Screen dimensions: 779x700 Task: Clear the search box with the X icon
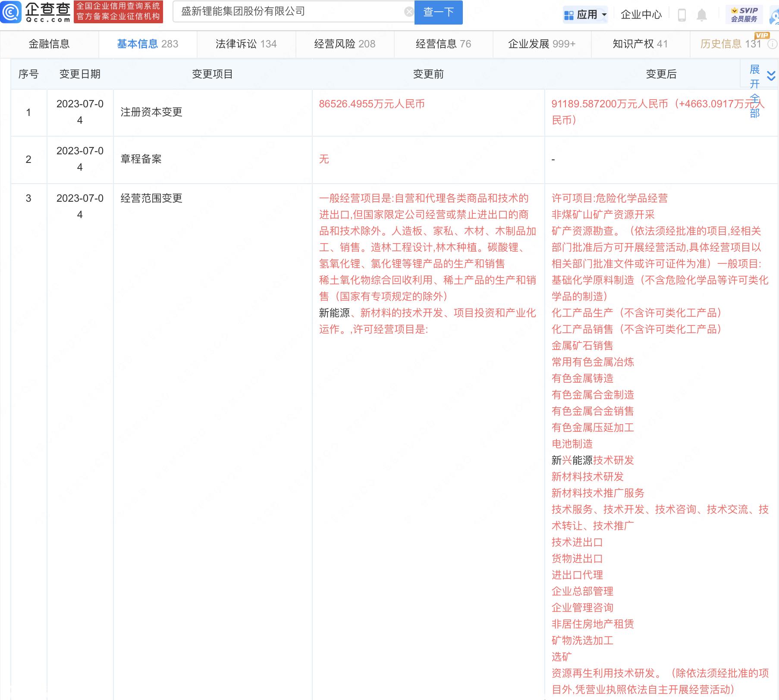[408, 12]
